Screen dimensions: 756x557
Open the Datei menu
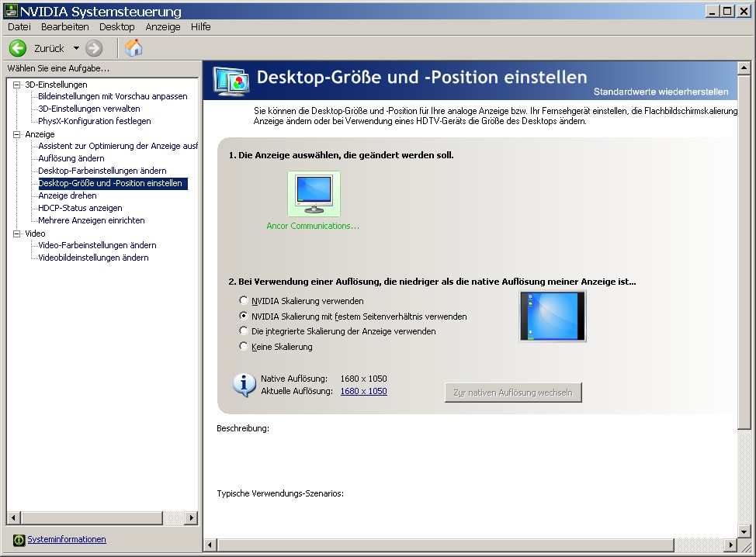19,27
